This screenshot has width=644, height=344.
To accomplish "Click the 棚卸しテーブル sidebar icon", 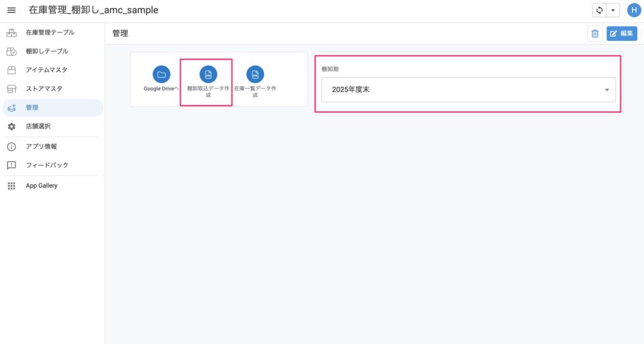I will pyautogui.click(x=11, y=52).
